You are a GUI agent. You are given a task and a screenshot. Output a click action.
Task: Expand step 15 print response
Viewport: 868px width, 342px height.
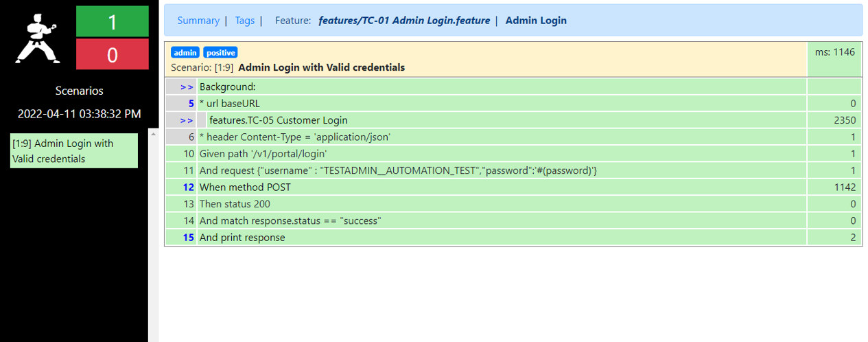click(189, 238)
